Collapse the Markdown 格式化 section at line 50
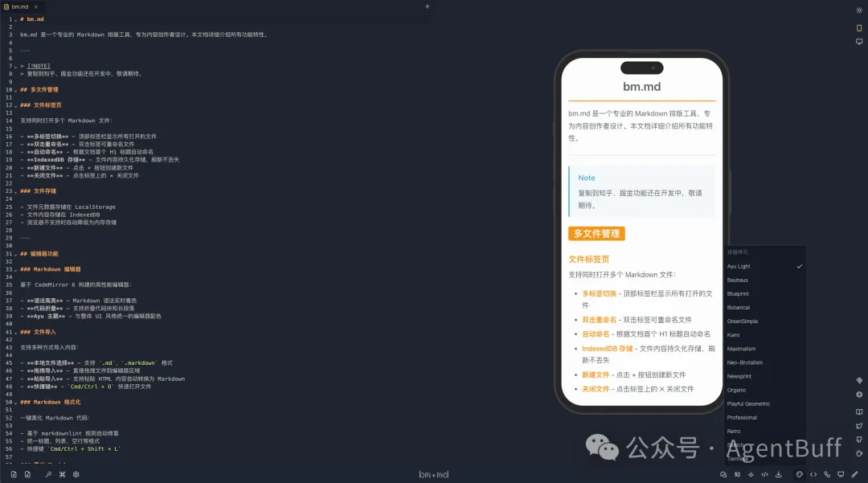The image size is (868, 483). pyautogui.click(x=15, y=403)
